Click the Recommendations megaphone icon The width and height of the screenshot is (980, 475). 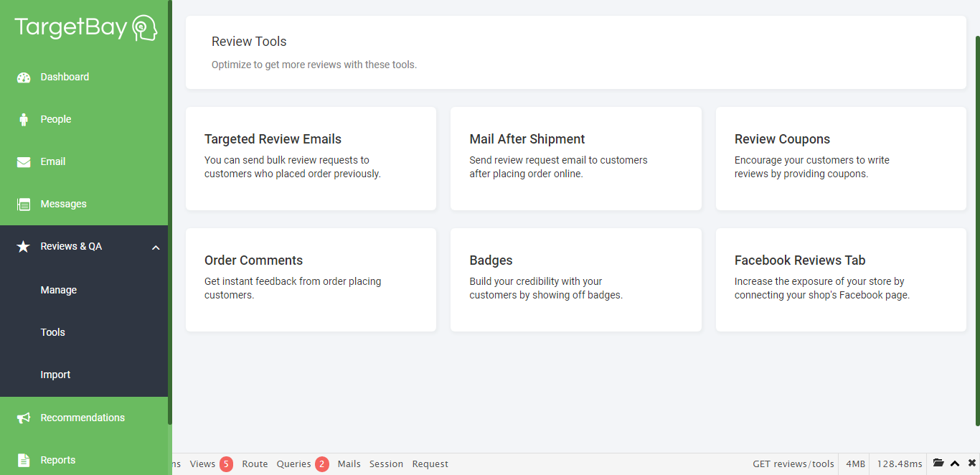[22, 418]
